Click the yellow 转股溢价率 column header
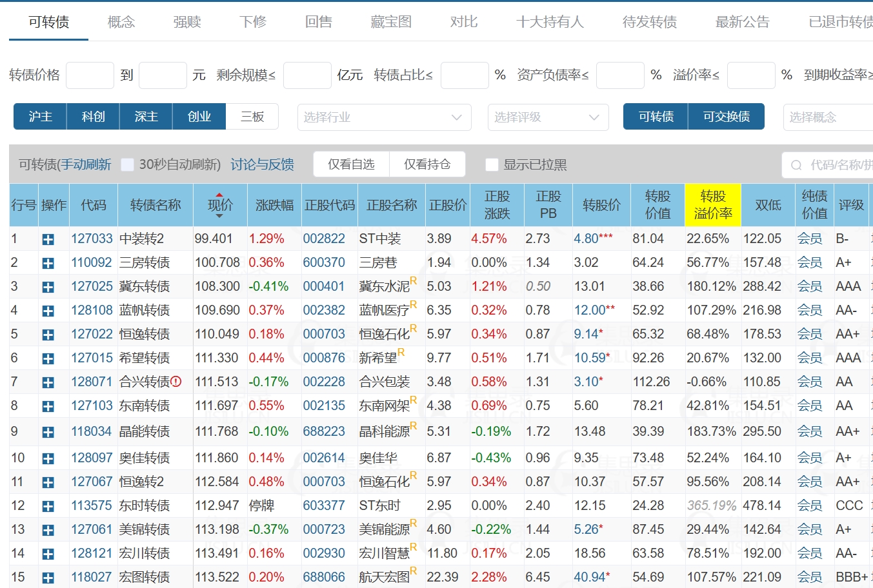Image resolution: width=873 pixels, height=588 pixels. point(712,205)
